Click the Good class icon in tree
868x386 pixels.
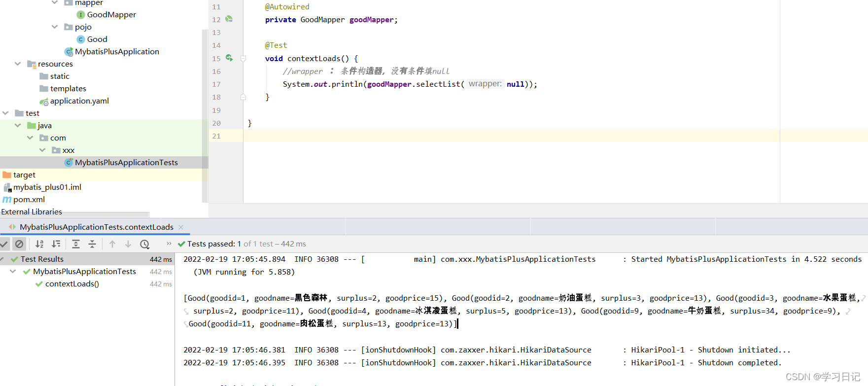(x=81, y=39)
